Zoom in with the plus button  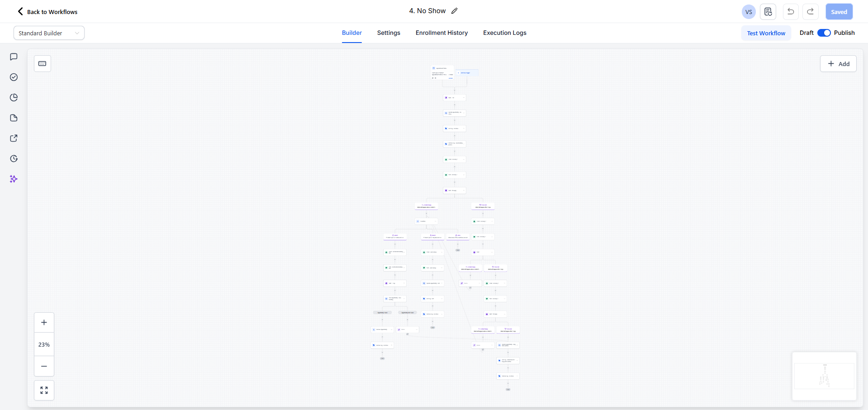(x=44, y=323)
